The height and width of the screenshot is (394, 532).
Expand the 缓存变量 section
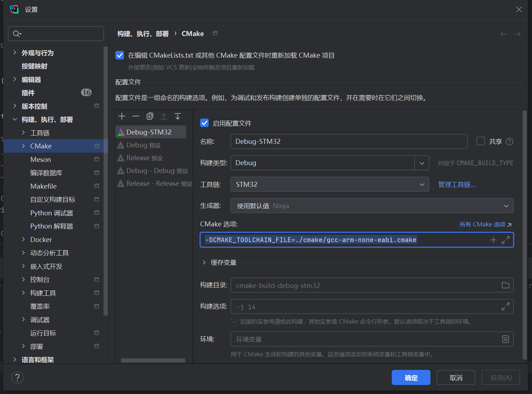[x=204, y=262]
